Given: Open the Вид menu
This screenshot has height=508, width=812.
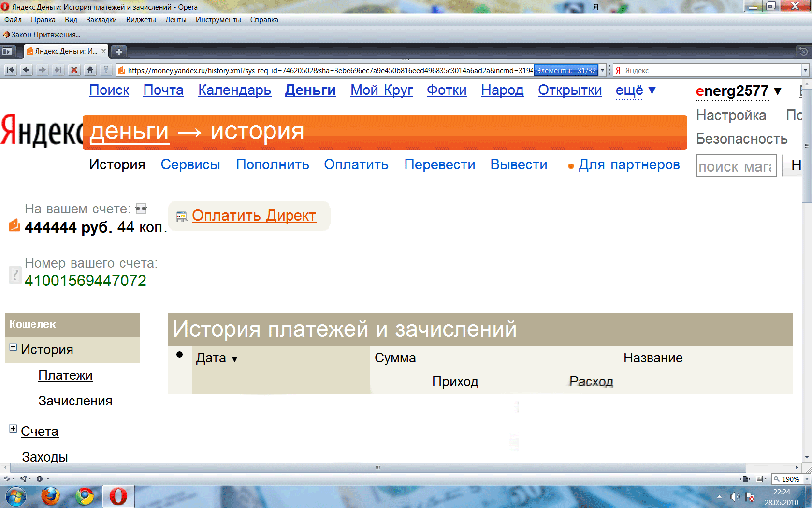Looking at the screenshot, I should pyautogui.click(x=71, y=20).
